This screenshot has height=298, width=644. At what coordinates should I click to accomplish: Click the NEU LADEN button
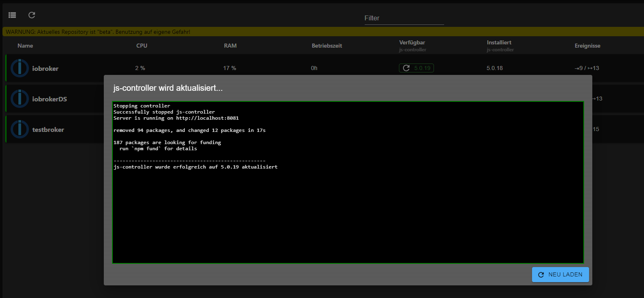(x=560, y=274)
